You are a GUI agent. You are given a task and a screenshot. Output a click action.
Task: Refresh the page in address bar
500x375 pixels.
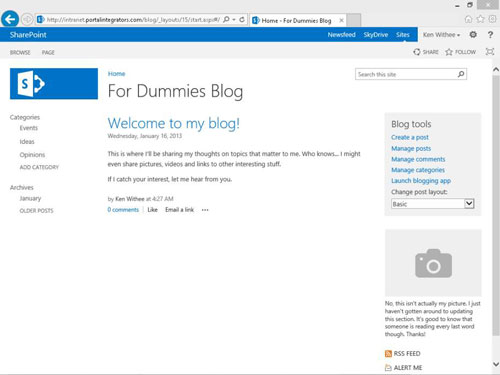pos(242,20)
